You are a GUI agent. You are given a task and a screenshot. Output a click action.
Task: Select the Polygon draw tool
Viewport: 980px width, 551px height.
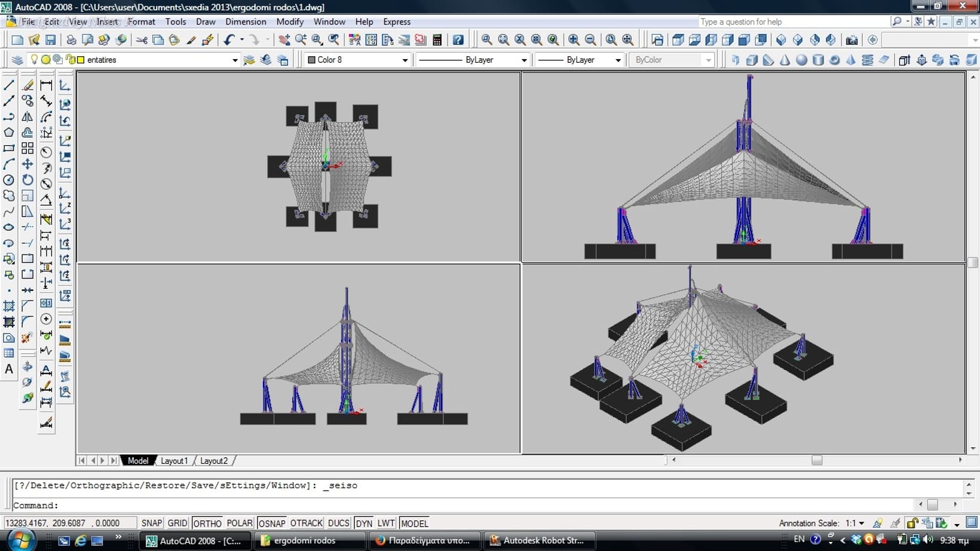coord(9,132)
